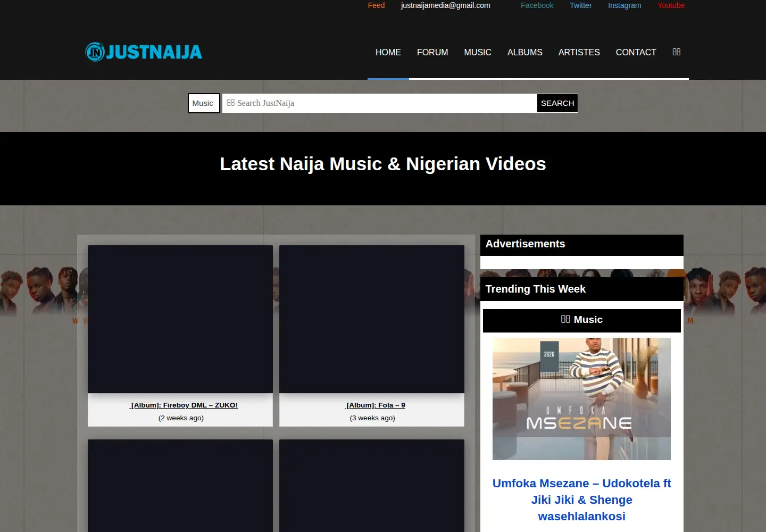
Task: Click the (2 weeks ago) timestamp
Action: (x=181, y=418)
